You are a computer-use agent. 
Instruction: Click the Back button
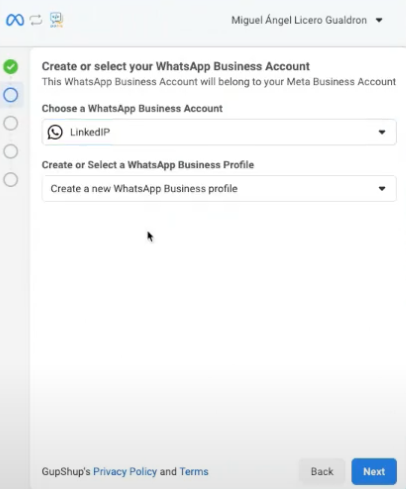coord(322,471)
